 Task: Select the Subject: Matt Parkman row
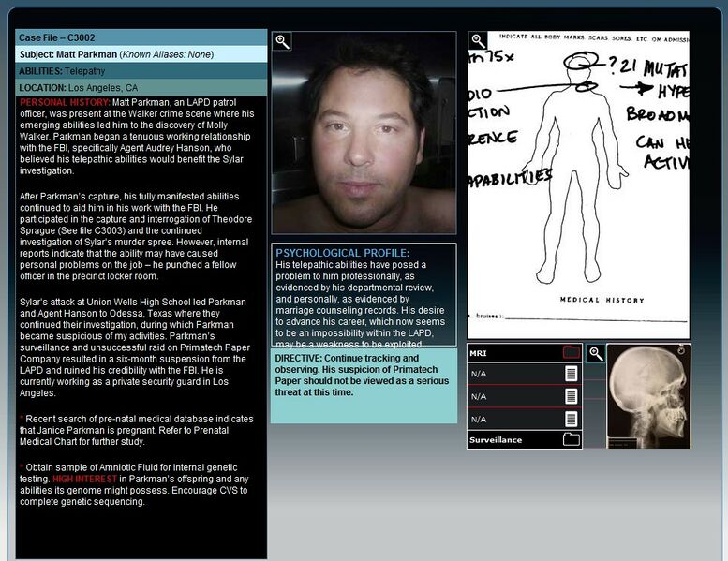coord(141,54)
